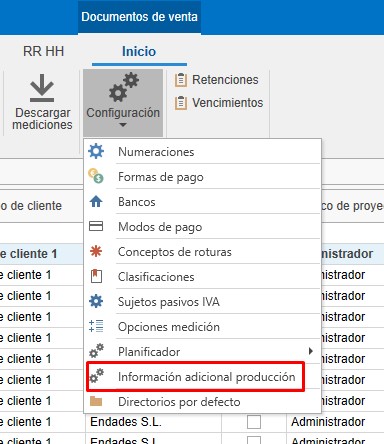Viewport: 384px width, 444px height.
Task: Click the Información adicional producción gears icon
Action: tap(97, 376)
